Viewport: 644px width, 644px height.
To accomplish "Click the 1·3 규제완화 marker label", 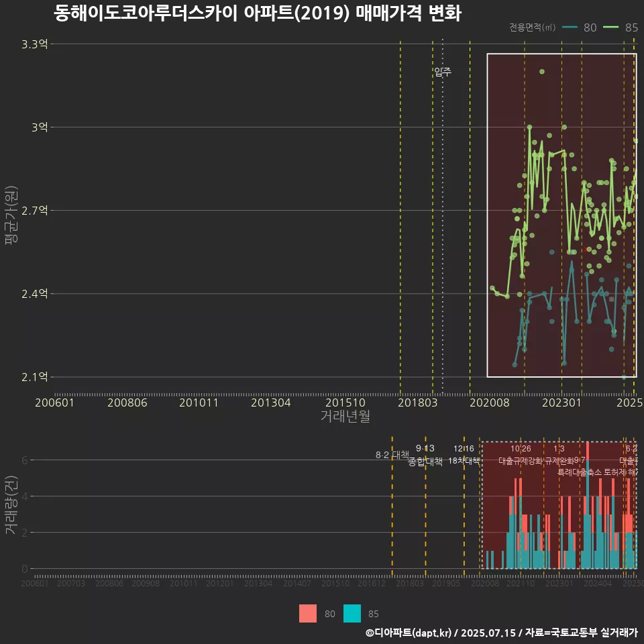I will tap(559, 455).
